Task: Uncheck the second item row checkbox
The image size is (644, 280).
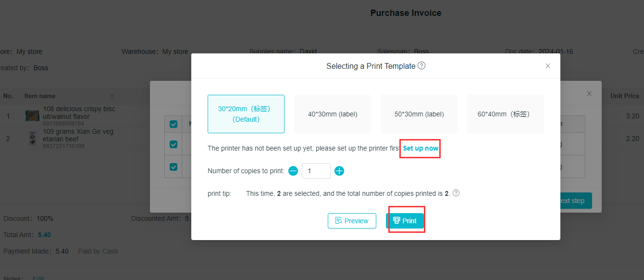Action: pos(173,167)
